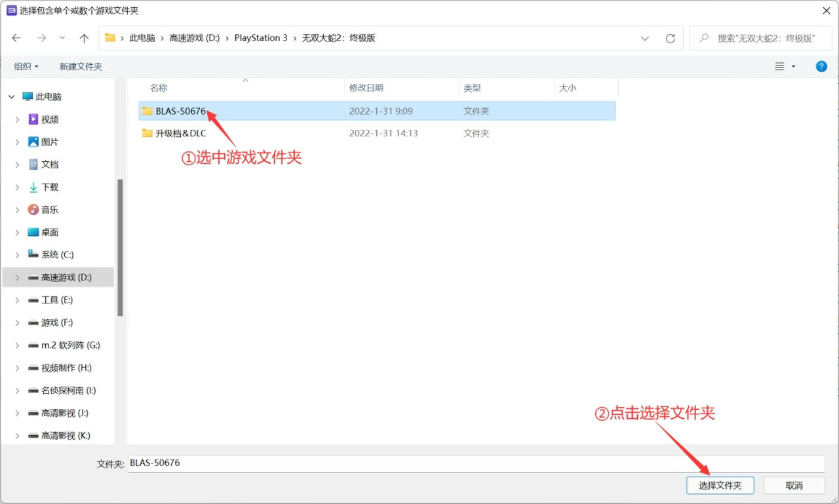Click date 2022-1-31 14:13 cell
The width and height of the screenshot is (839, 504).
click(x=383, y=133)
